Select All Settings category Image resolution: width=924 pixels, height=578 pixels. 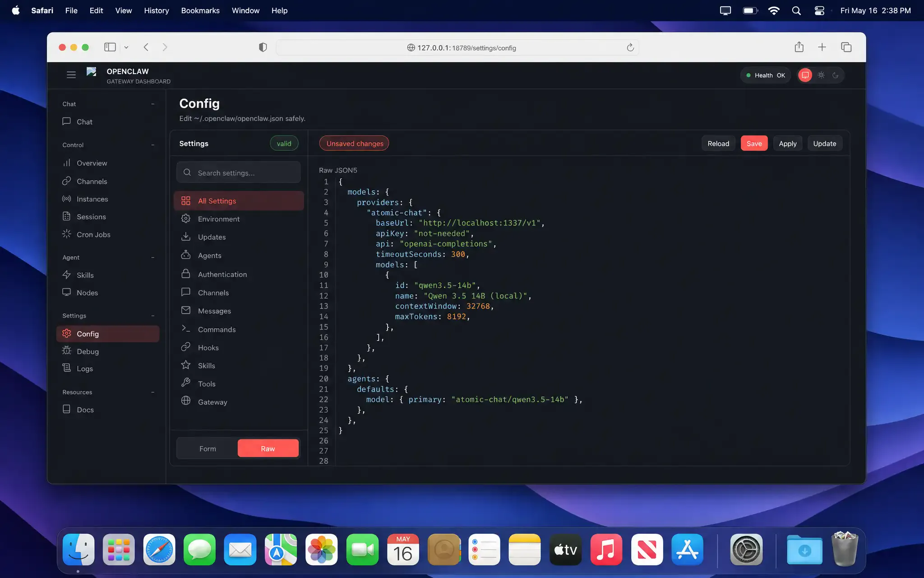[239, 201]
